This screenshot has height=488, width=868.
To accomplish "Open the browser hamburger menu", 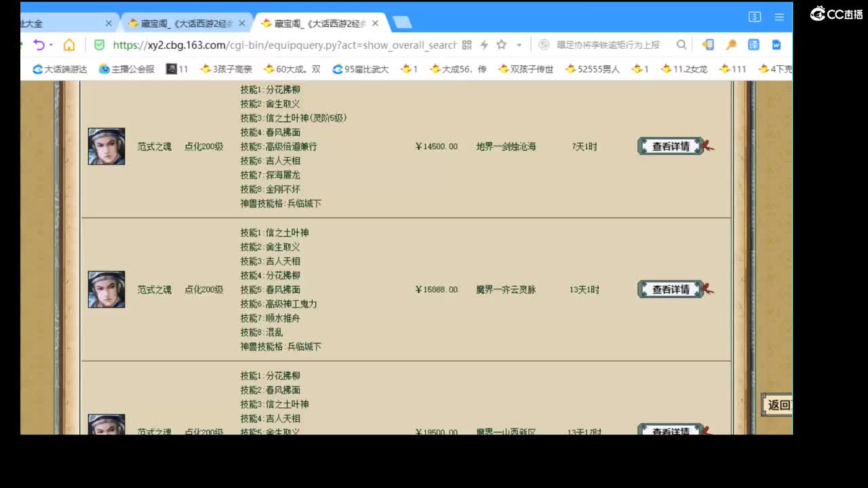I will coord(779,17).
